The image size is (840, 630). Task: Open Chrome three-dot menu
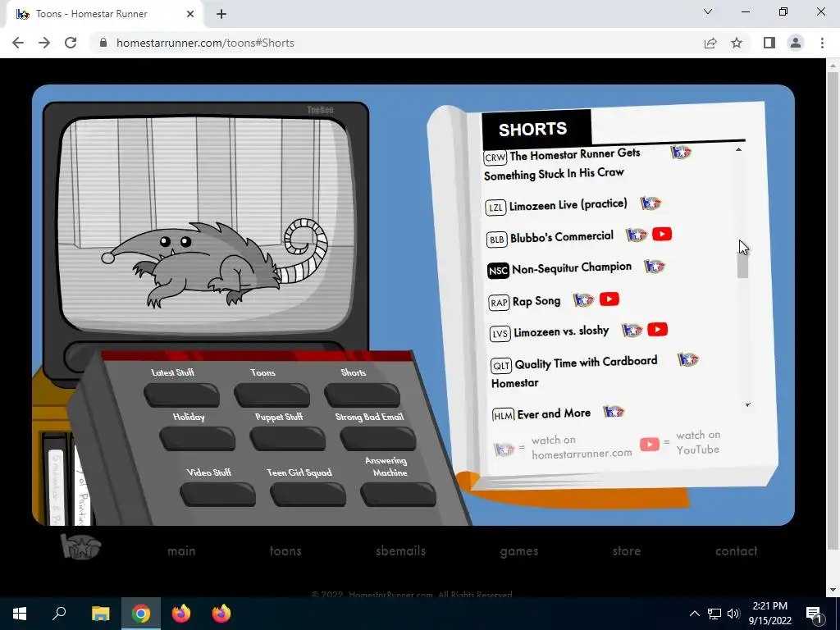tap(822, 43)
